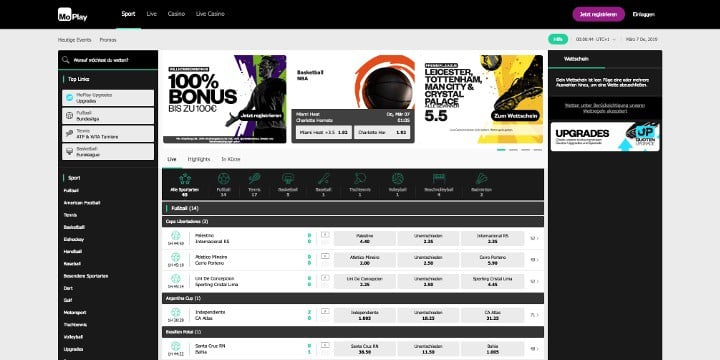720x360 pixels.
Task: Select the Wettschein tab
Action: pyautogui.click(x=576, y=59)
